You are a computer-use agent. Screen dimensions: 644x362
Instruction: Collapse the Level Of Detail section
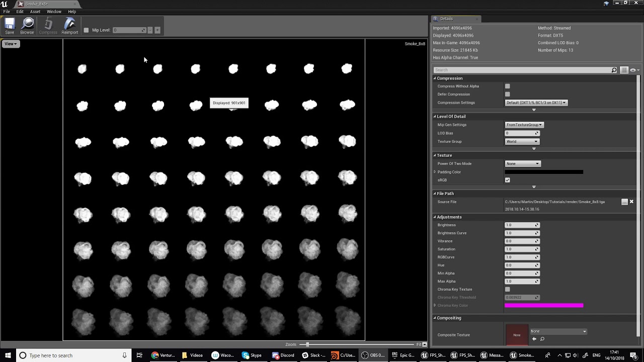(435, 117)
